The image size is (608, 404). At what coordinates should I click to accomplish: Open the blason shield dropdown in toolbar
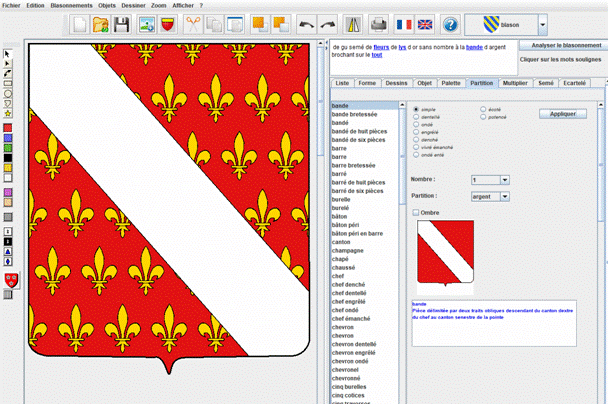tap(542, 23)
